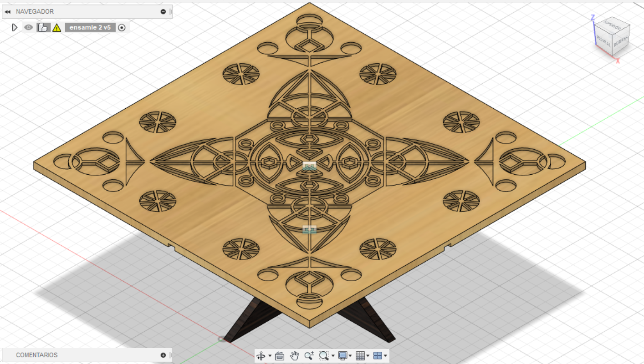Screen dimensions: 644x364
Task: Open the Orbit type dropdown arrow
Action: coord(270,356)
